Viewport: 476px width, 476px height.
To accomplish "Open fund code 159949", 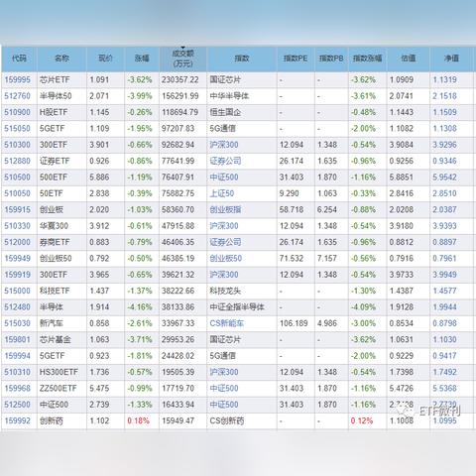I will click(17, 258).
